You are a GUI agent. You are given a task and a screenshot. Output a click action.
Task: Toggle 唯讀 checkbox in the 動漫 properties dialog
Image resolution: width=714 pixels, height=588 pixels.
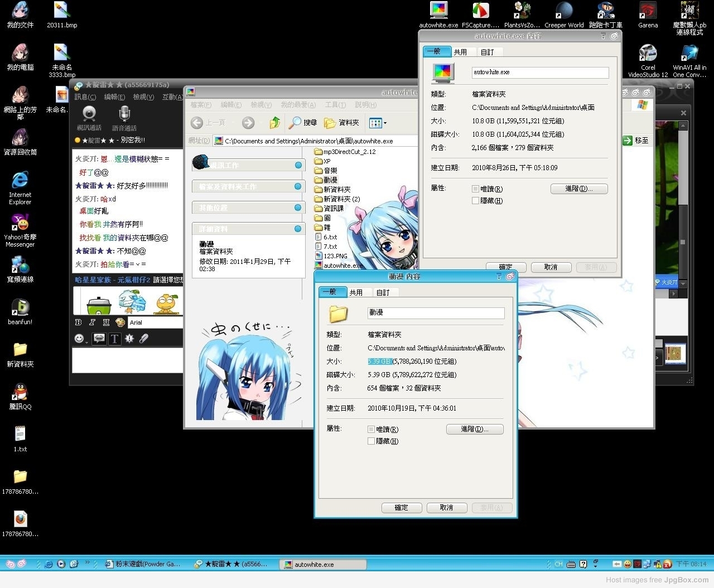coord(371,430)
